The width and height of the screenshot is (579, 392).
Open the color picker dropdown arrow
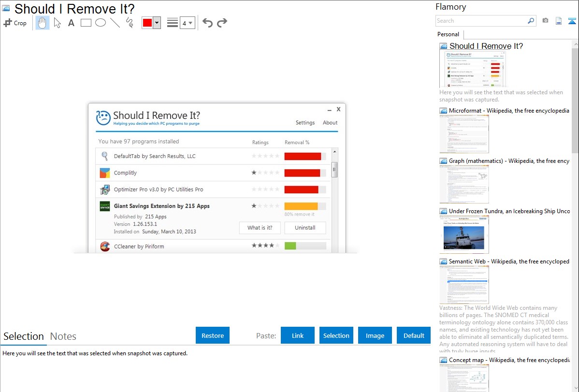pos(157,23)
